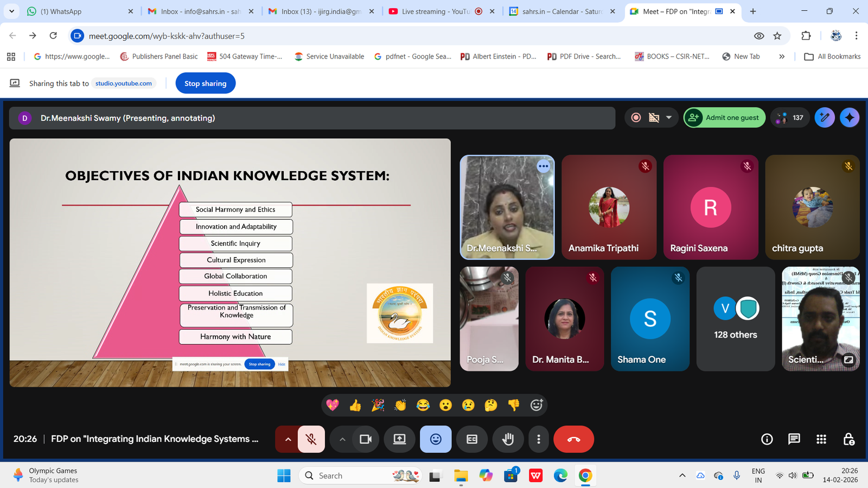Open the dropdown next to recording indicator
This screenshot has height=488, width=868.
pos(669,118)
